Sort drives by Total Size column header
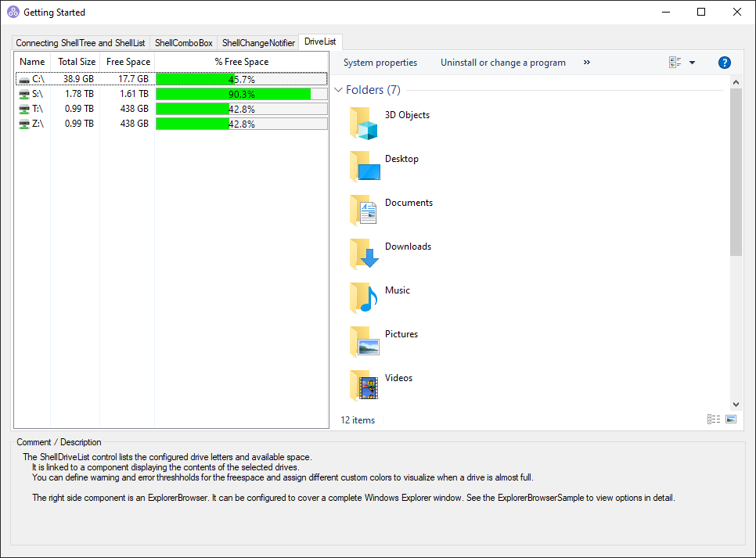 pos(77,62)
